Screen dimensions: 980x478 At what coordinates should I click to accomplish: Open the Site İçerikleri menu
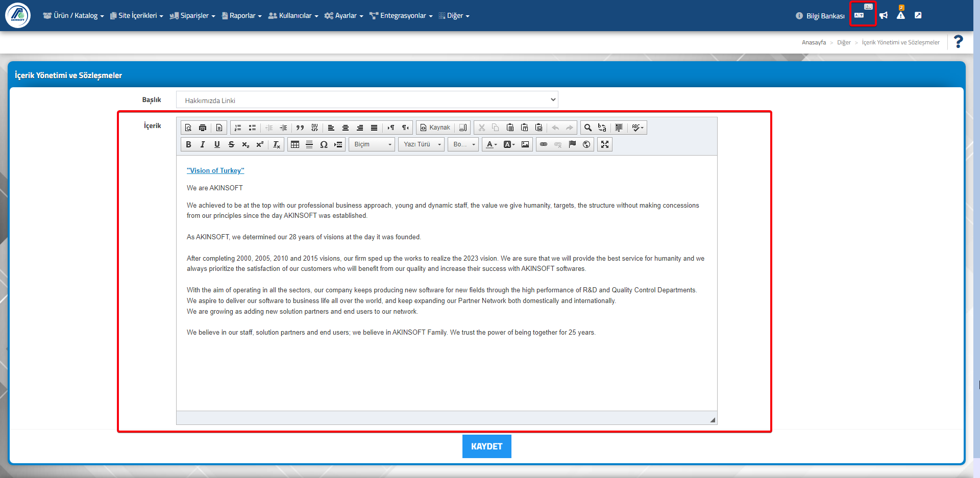click(x=137, y=16)
